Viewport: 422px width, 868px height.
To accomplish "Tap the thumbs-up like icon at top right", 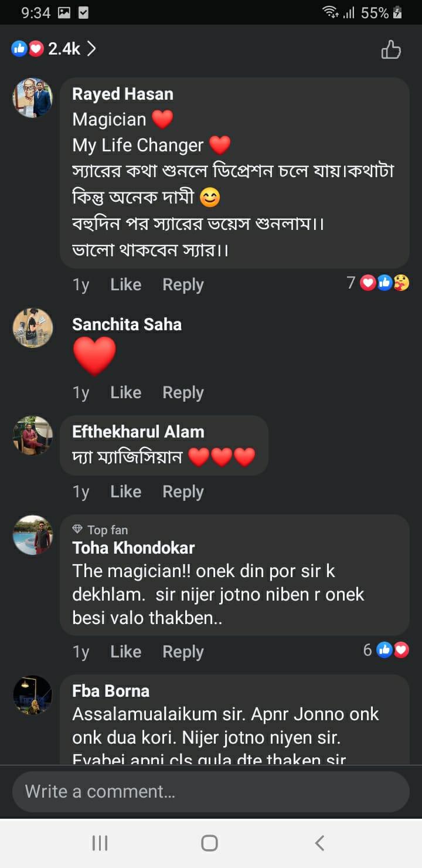I will (x=391, y=50).
